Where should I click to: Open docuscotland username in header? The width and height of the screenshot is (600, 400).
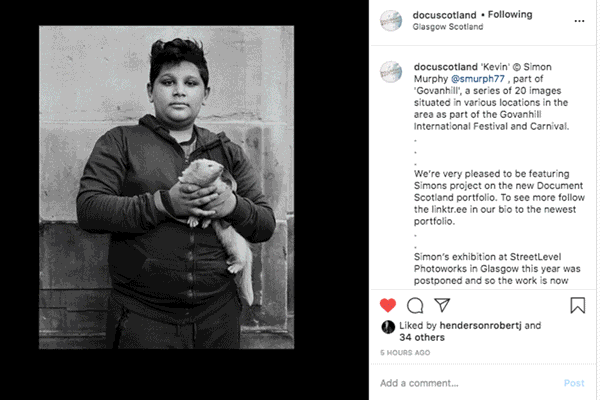[x=444, y=15]
